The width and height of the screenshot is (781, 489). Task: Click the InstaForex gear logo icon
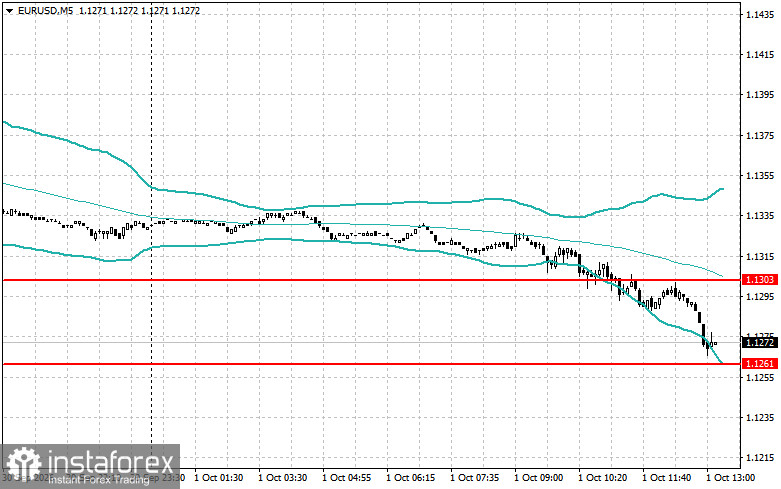[23, 465]
